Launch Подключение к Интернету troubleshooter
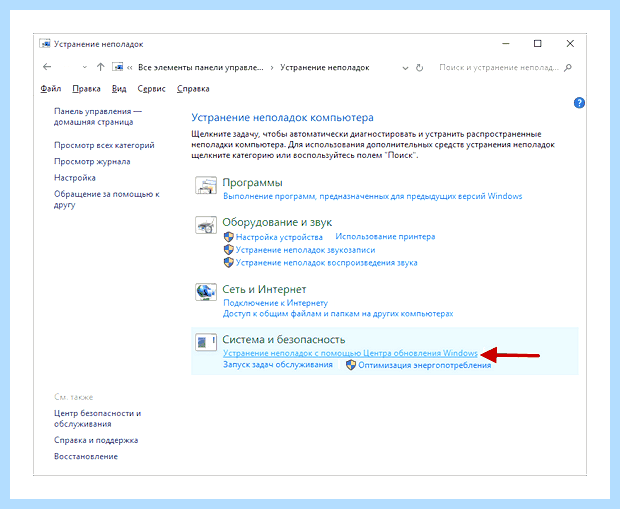Image resolution: width=620 pixels, height=509 pixels. tap(276, 303)
